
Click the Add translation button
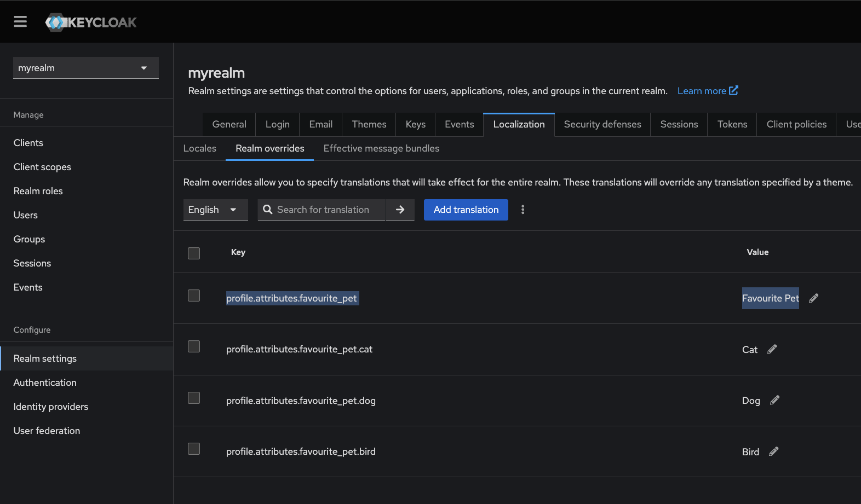pos(466,210)
